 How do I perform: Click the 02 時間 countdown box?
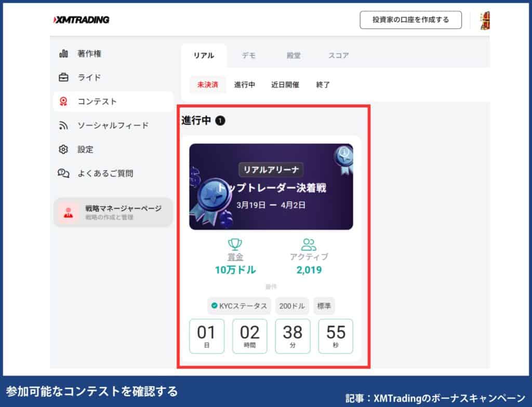[250, 336]
